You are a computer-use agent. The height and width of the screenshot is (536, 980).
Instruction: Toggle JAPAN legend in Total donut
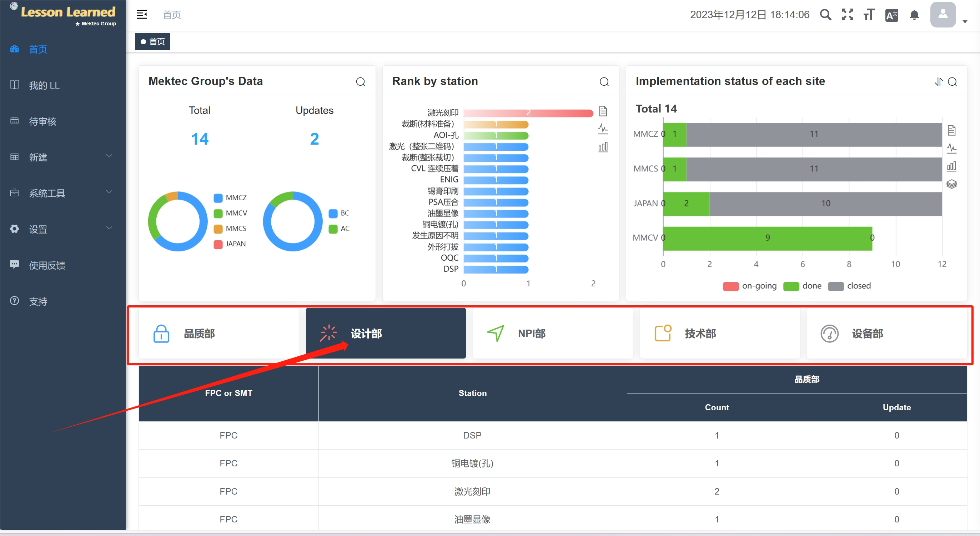click(230, 244)
